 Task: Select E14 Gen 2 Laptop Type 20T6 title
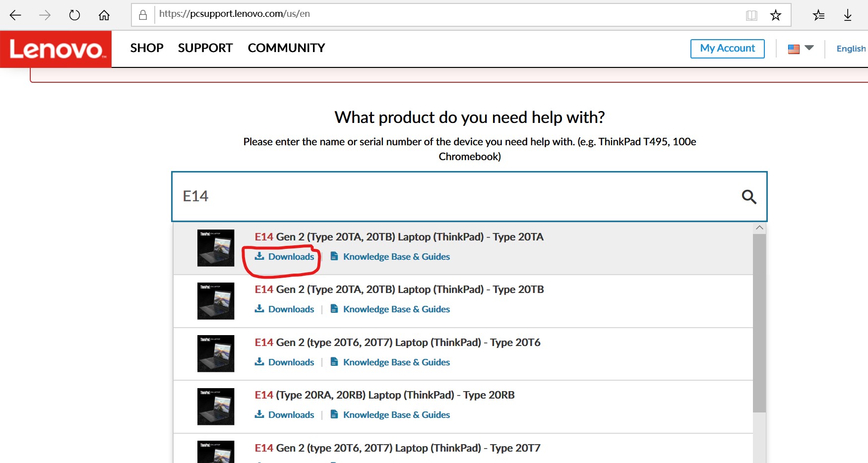click(398, 343)
